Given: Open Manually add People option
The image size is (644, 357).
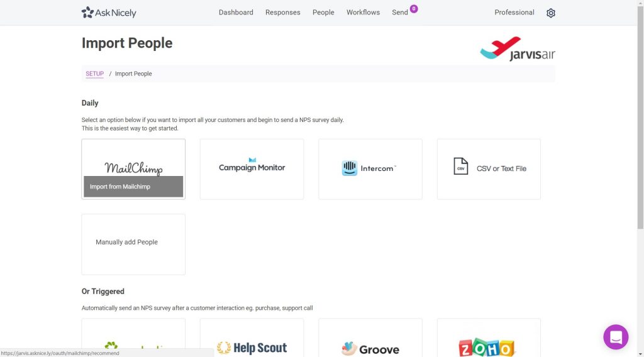Looking at the screenshot, I should click(133, 244).
